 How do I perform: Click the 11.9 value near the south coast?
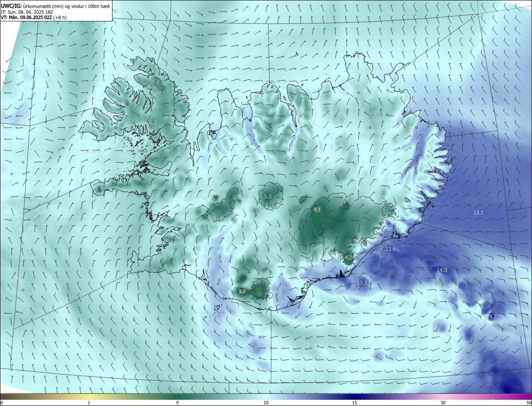[285, 286]
